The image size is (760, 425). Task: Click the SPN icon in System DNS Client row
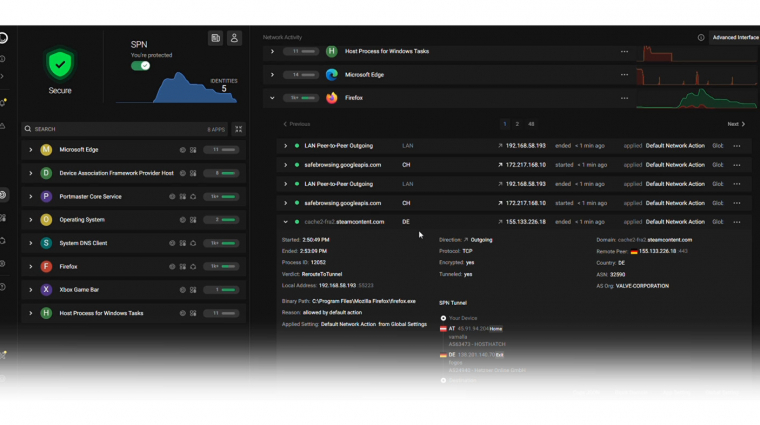coord(193,243)
